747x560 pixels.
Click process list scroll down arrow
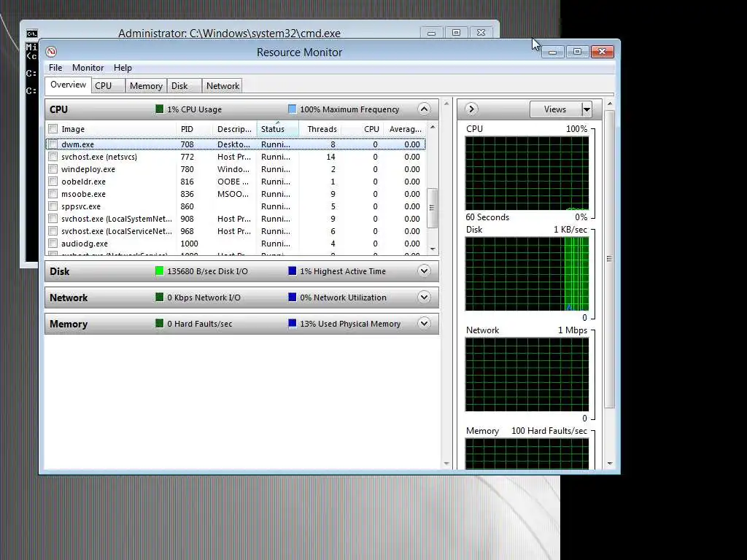pos(433,249)
